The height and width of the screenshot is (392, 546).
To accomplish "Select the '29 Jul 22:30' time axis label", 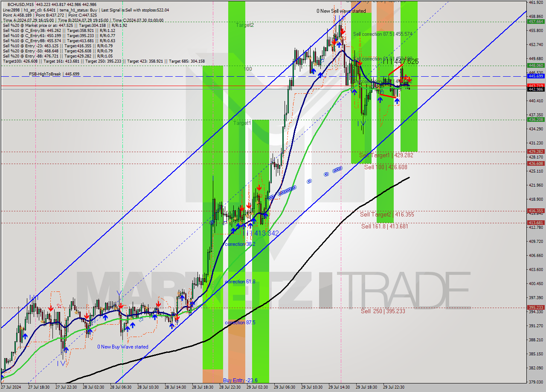I will pyautogui.click(x=394, y=387).
